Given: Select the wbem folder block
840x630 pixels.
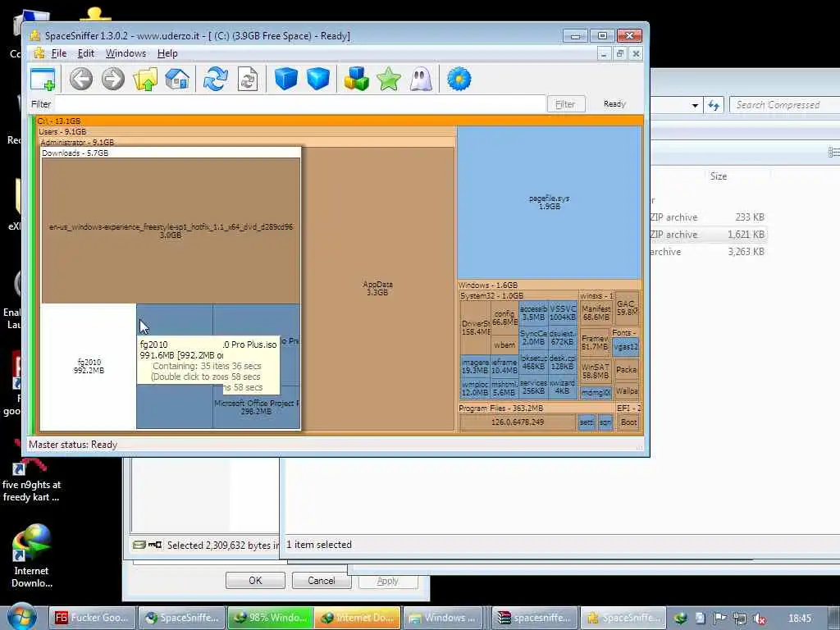Looking at the screenshot, I should pyautogui.click(x=504, y=345).
